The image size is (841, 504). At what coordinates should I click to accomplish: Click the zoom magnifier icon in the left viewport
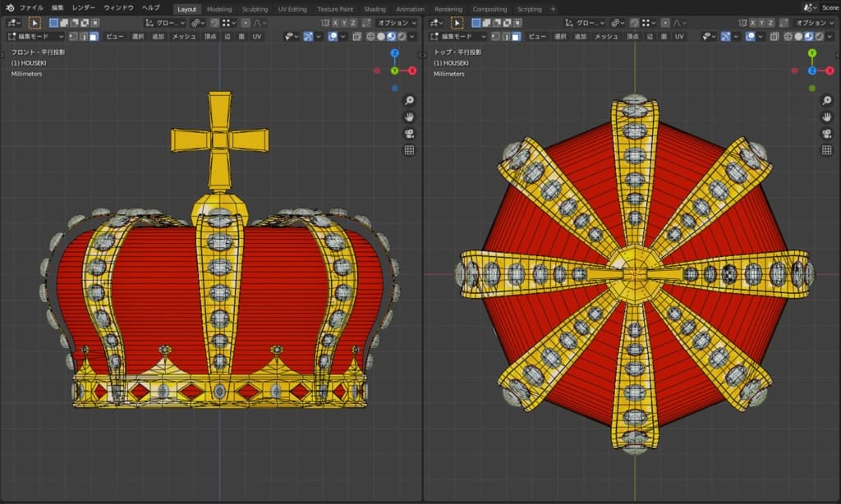click(x=409, y=100)
